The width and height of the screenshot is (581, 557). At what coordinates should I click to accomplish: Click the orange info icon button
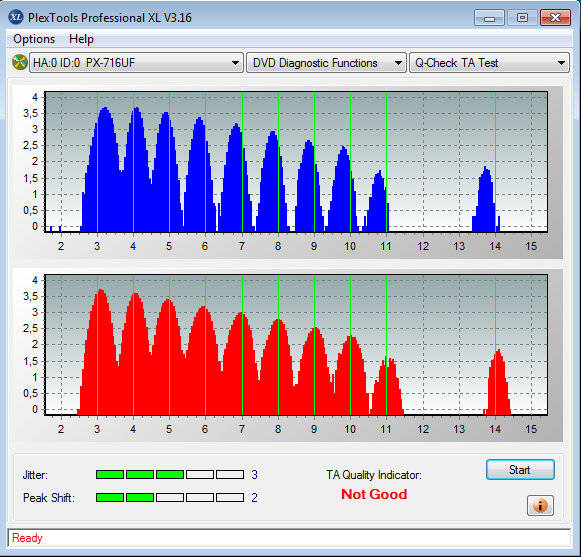(540, 505)
